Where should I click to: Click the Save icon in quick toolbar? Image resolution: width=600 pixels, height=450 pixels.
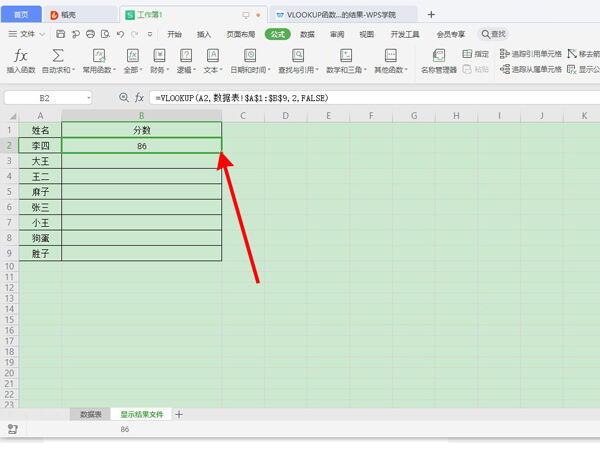coord(60,34)
